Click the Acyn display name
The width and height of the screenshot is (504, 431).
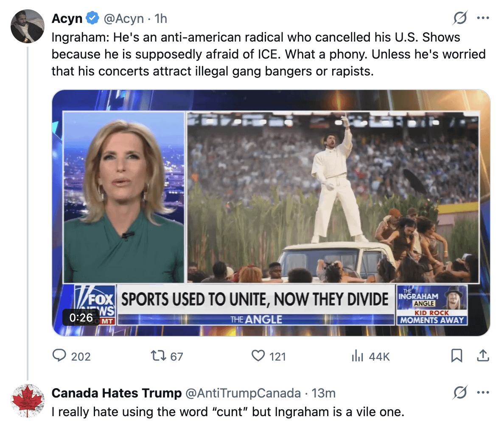click(x=67, y=19)
